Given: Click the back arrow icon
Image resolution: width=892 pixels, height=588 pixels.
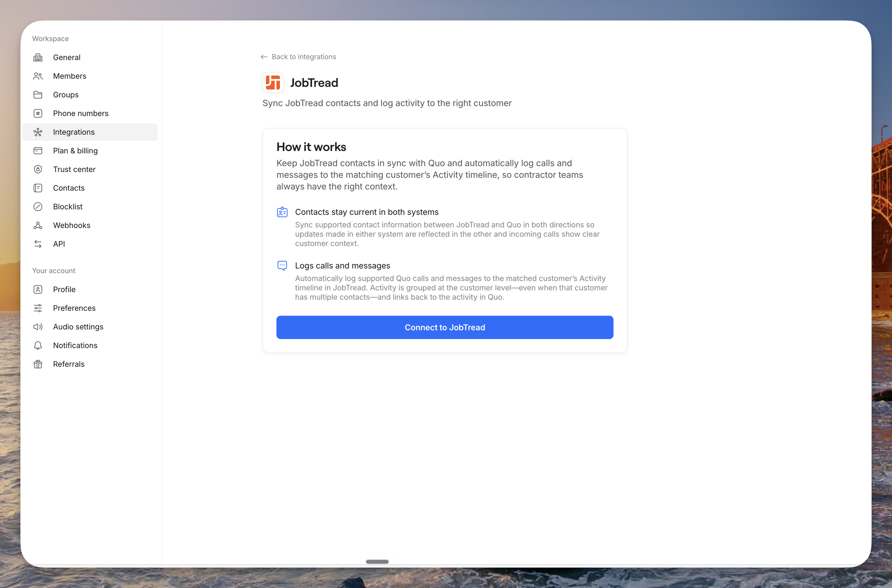Looking at the screenshot, I should pos(264,57).
